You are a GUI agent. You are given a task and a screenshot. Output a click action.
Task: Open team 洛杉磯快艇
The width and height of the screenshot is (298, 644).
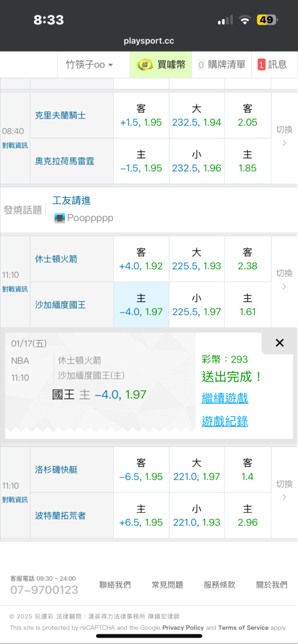point(56,470)
